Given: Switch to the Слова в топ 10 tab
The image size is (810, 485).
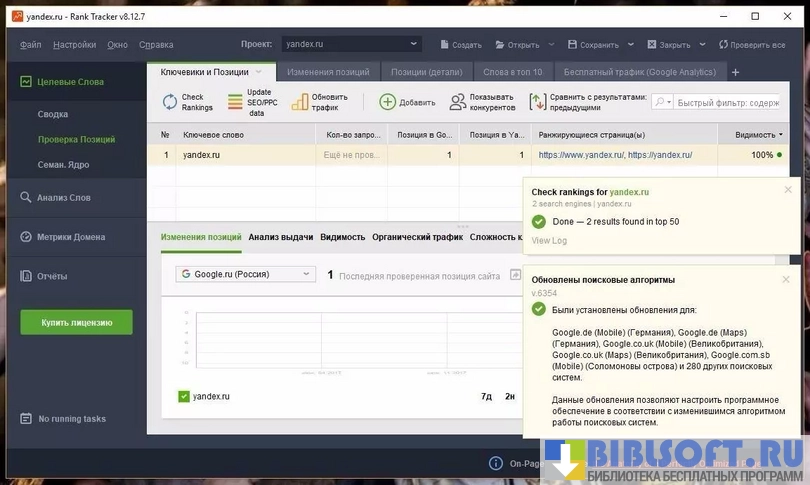Looking at the screenshot, I should (x=512, y=72).
